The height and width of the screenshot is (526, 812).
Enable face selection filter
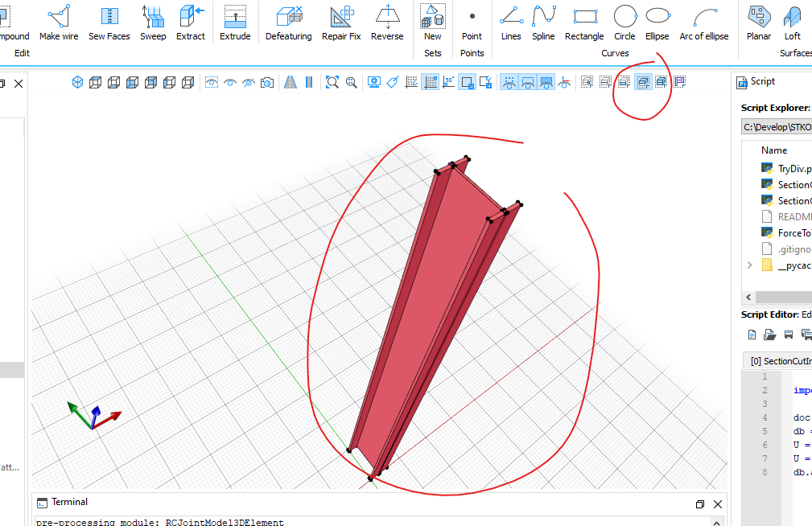click(624, 82)
